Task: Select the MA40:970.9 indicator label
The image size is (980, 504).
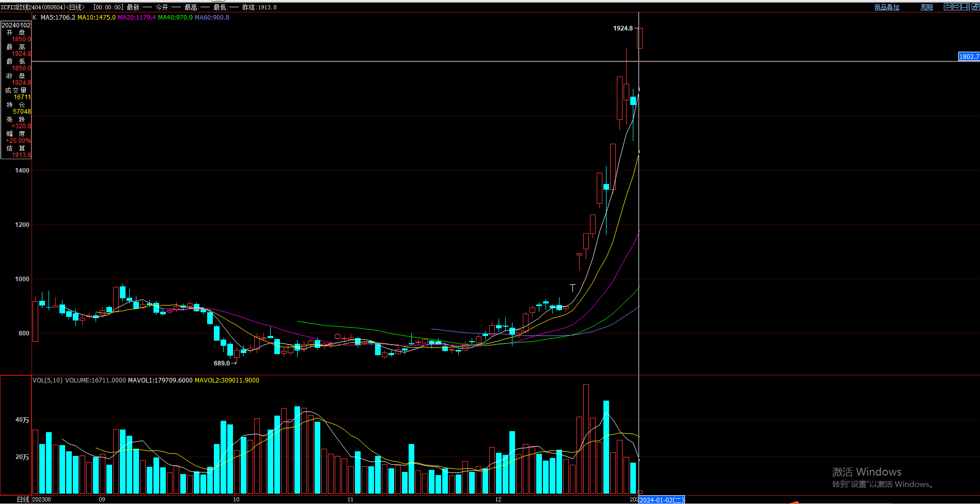Action: pyautogui.click(x=175, y=18)
